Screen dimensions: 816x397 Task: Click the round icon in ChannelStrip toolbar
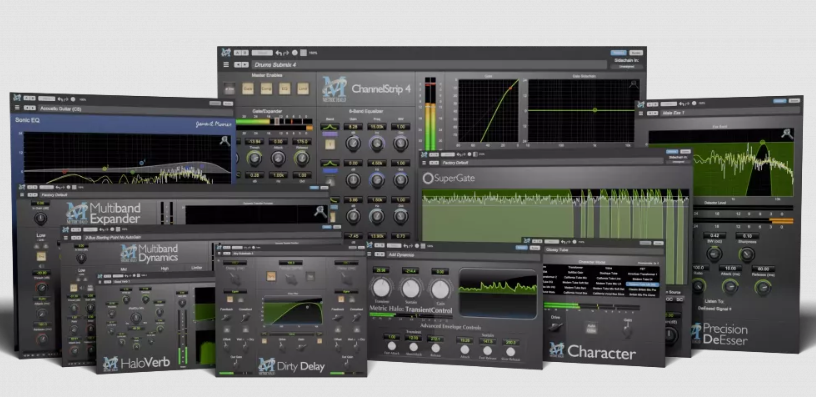click(x=295, y=53)
